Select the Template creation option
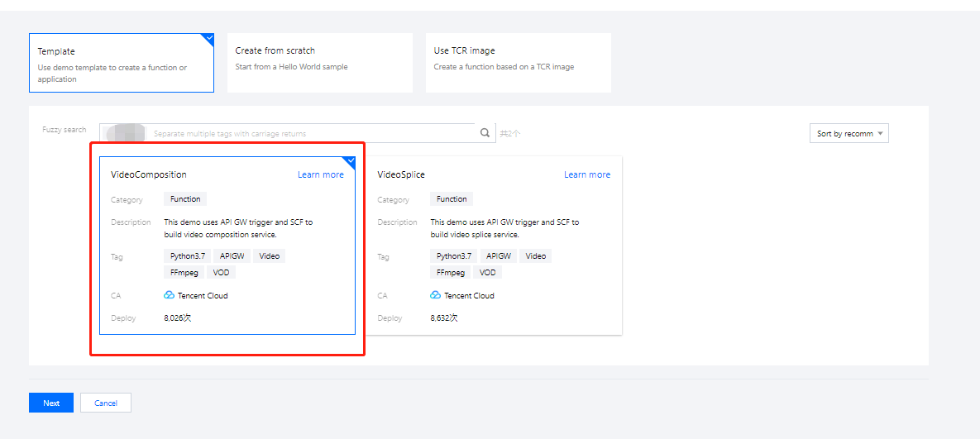Image resolution: width=980 pixels, height=439 pixels. point(121,63)
